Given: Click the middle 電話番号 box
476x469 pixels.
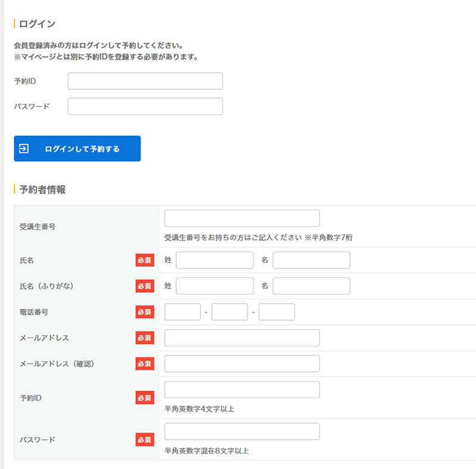Looking at the screenshot, I should pos(230,312).
